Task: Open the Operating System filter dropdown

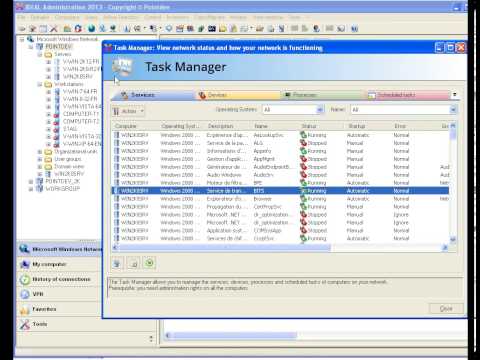Action: pos(320,110)
